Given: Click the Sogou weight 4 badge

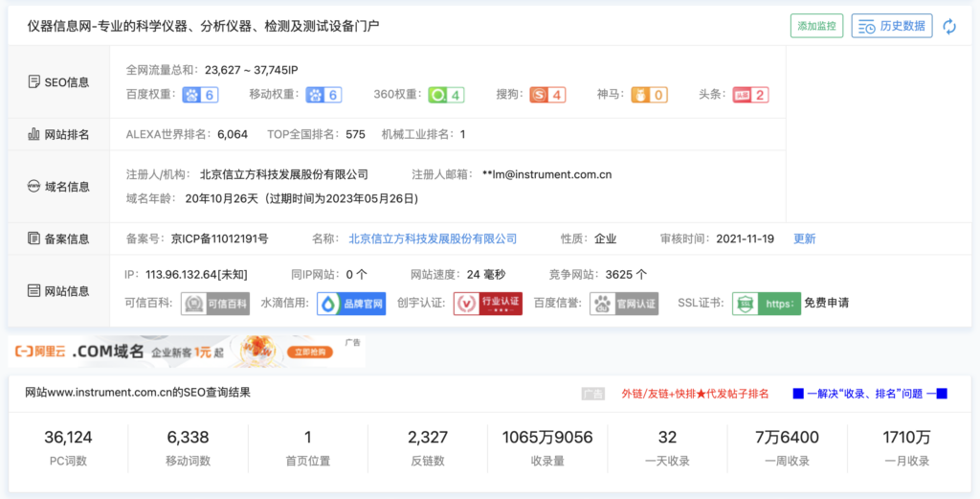Looking at the screenshot, I should click(x=547, y=95).
